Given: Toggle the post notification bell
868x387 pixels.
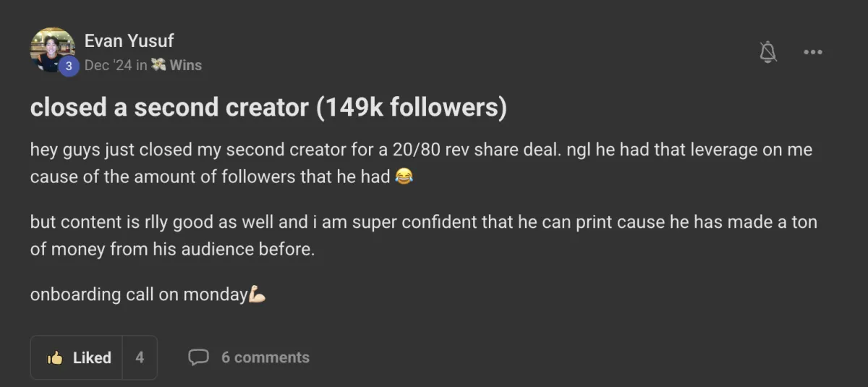Looking at the screenshot, I should [768, 52].
